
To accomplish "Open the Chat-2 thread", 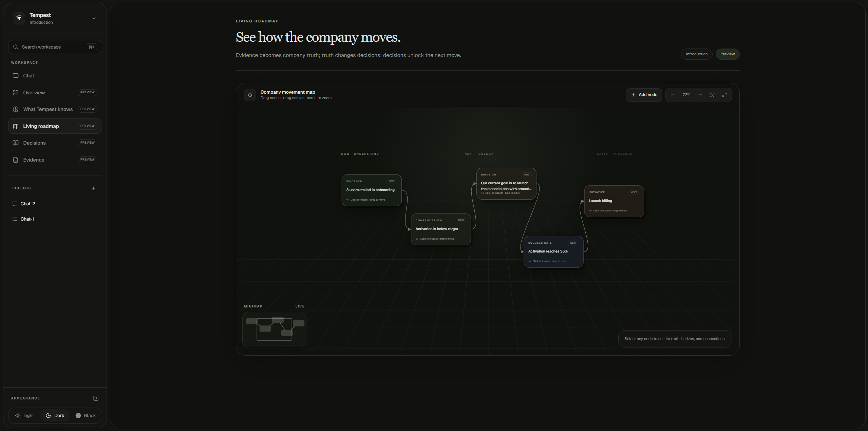I will pyautogui.click(x=55, y=204).
